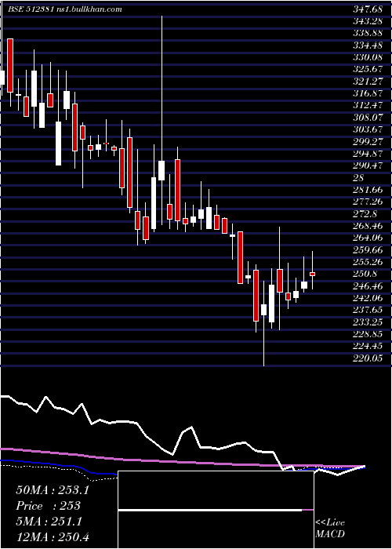Click the 325.67 price axis label
This screenshot has height=549, width=392.
click(x=367, y=69)
